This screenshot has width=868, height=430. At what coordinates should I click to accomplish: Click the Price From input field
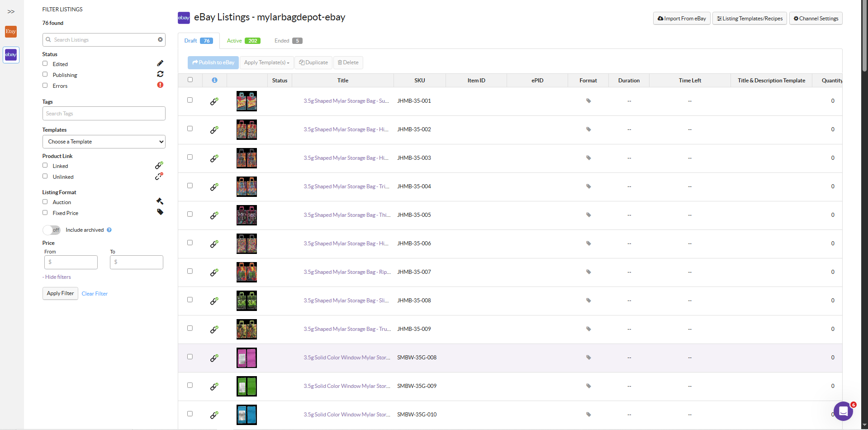[71, 262]
